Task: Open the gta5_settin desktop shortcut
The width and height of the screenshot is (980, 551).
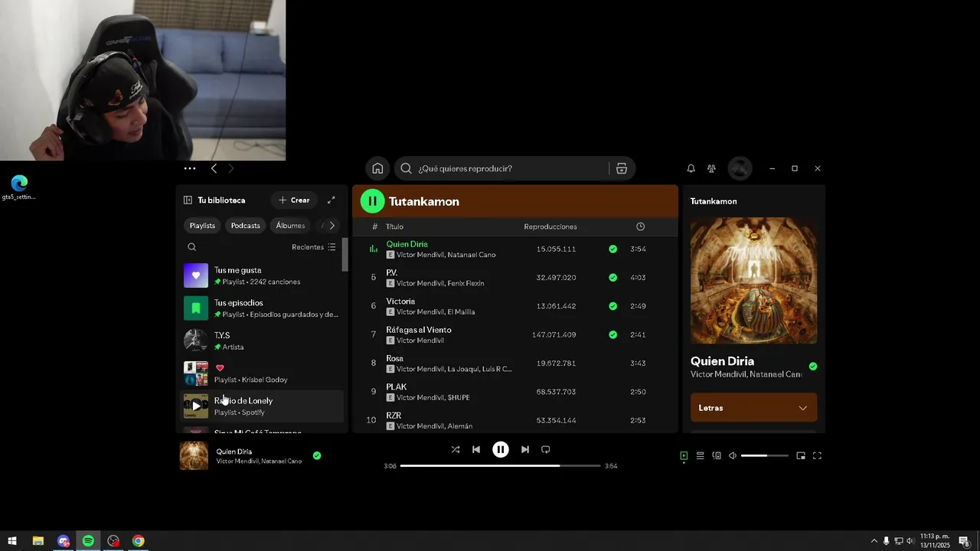Action: (x=19, y=187)
